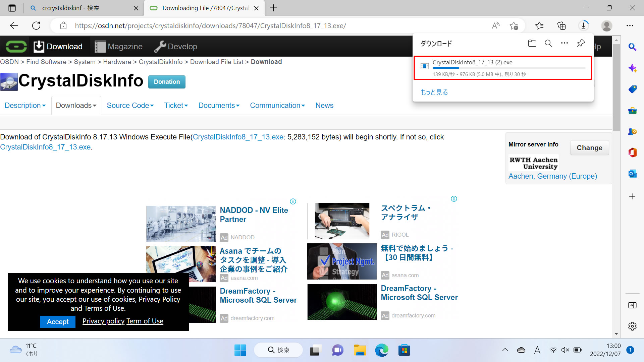Add a new sidebar app with plus
Screen dimensions: 644x362
(x=632, y=196)
